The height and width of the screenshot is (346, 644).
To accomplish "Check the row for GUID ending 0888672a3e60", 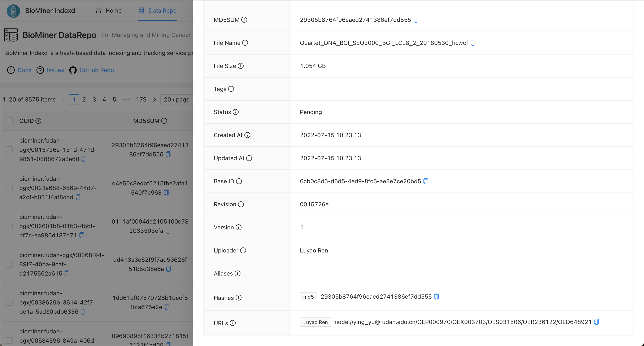I will [9, 150].
